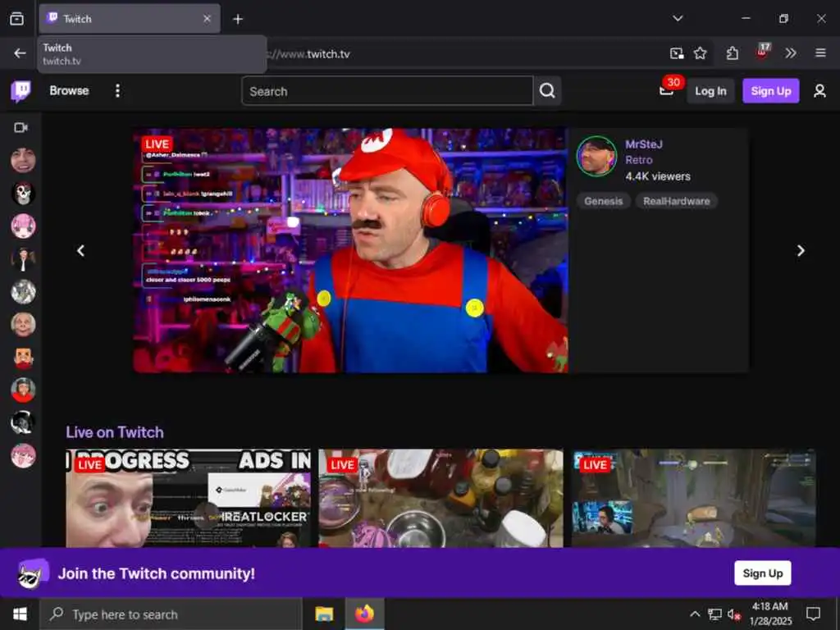840x630 pixels.
Task: Toggle picture-in-picture icon in address bar
Action: 677,53
